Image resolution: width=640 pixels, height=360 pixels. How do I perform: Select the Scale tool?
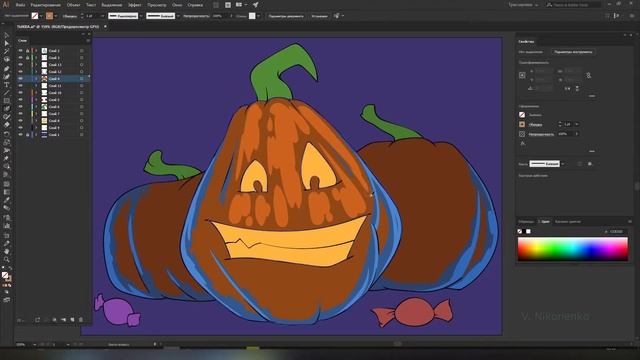[7, 142]
